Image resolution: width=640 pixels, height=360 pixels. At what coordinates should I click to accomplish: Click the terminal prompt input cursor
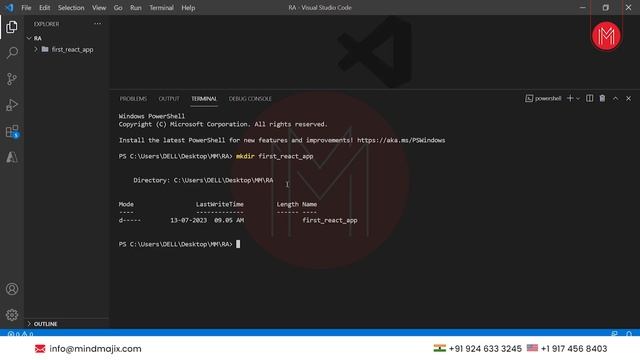238,244
